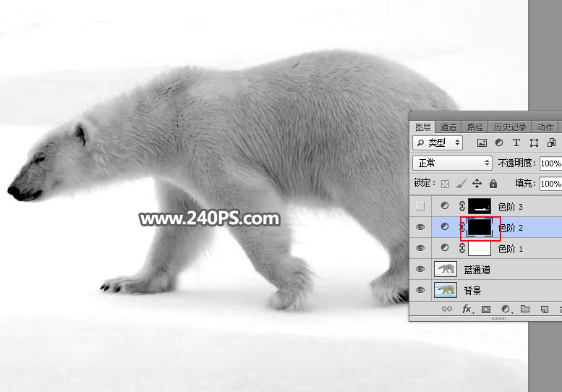Filter layers by shape layer icon
The image size is (562, 392).
(x=534, y=143)
